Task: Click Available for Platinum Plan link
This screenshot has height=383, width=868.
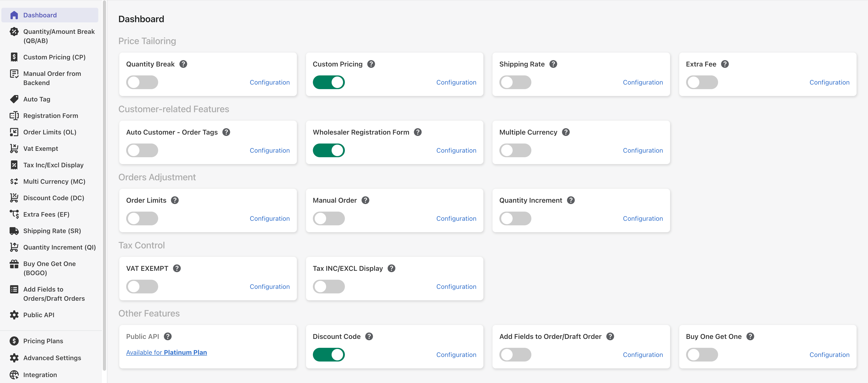Action: (x=166, y=352)
